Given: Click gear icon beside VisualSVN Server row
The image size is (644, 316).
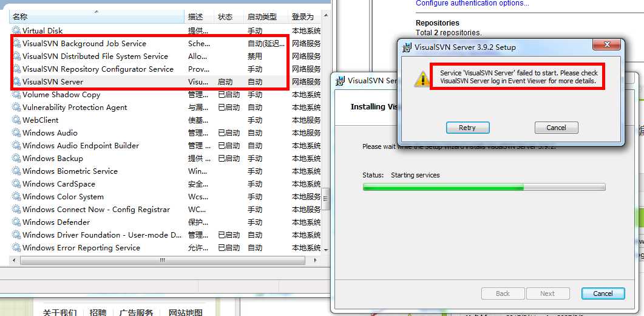Looking at the screenshot, I should 16,81.
